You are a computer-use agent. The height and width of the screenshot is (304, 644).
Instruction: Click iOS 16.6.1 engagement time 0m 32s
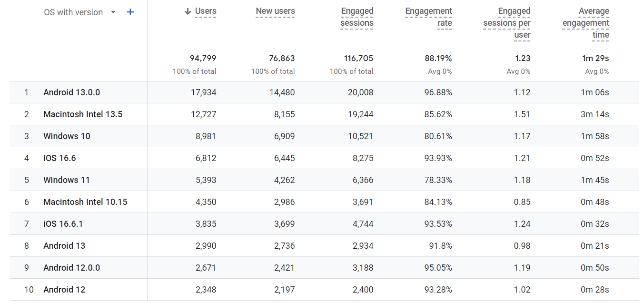click(595, 224)
